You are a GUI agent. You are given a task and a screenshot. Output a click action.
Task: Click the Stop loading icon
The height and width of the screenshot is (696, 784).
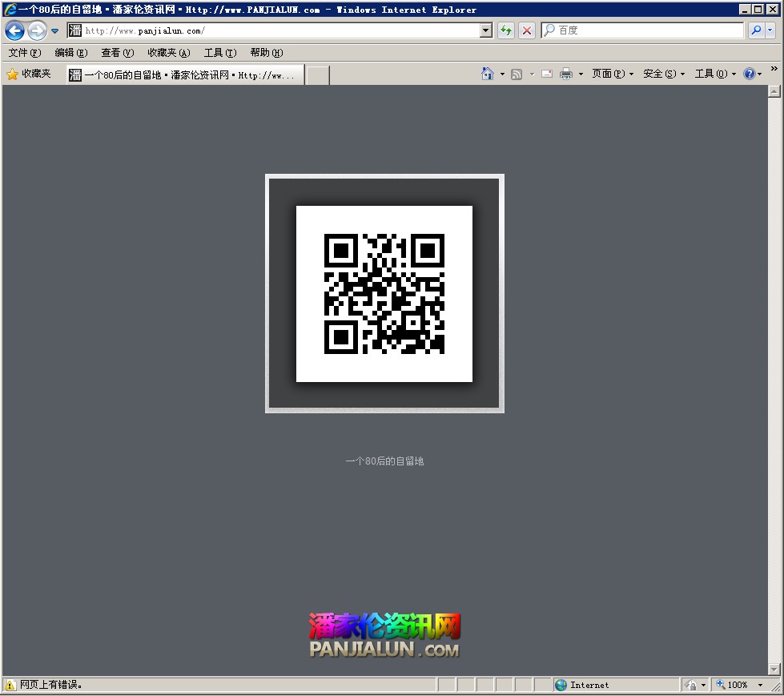[x=526, y=30]
